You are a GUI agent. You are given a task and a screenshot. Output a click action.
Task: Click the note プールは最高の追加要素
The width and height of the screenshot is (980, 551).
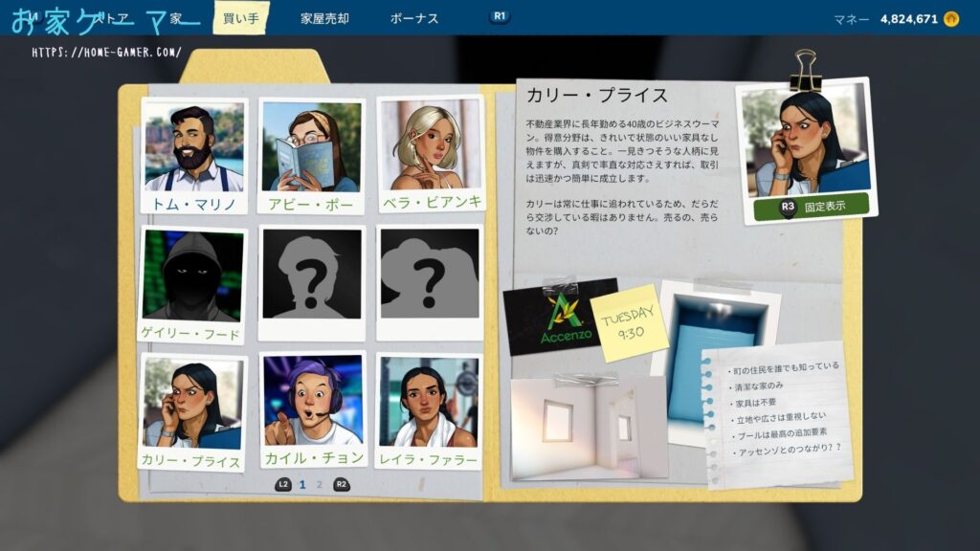pos(781,433)
